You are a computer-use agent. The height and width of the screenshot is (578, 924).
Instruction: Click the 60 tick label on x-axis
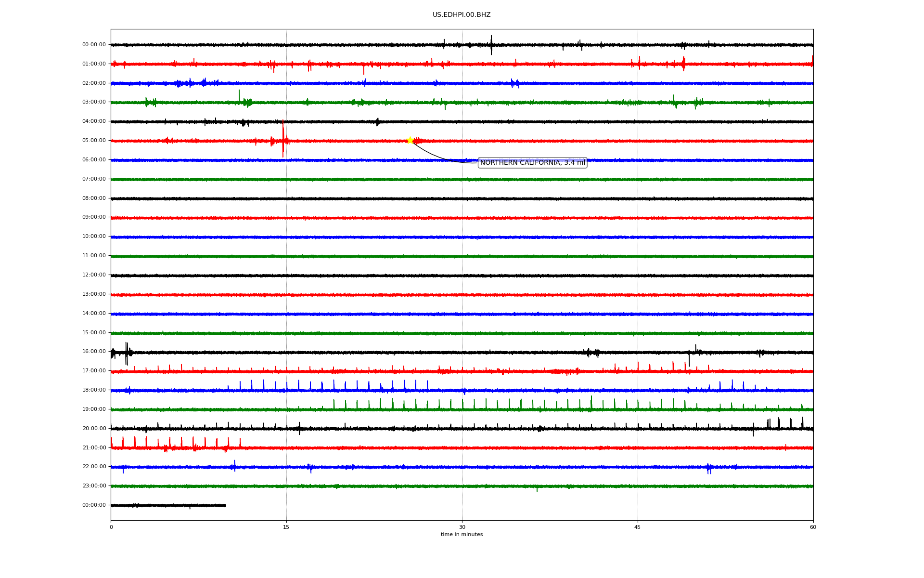click(x=813, y=527)
